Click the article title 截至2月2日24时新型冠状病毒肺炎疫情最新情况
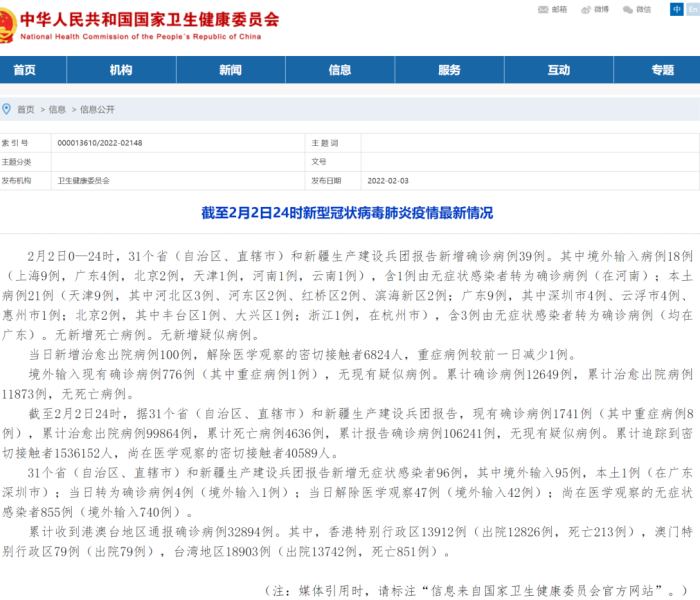Screen dimensions: 700x600 347,213
